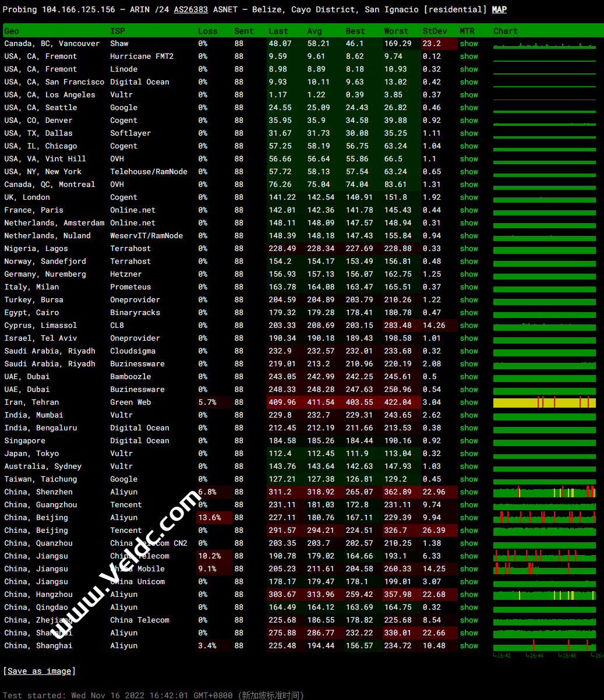
Task: Show MTR for Japan Tokyo Vultr
Action: (469, 454)
